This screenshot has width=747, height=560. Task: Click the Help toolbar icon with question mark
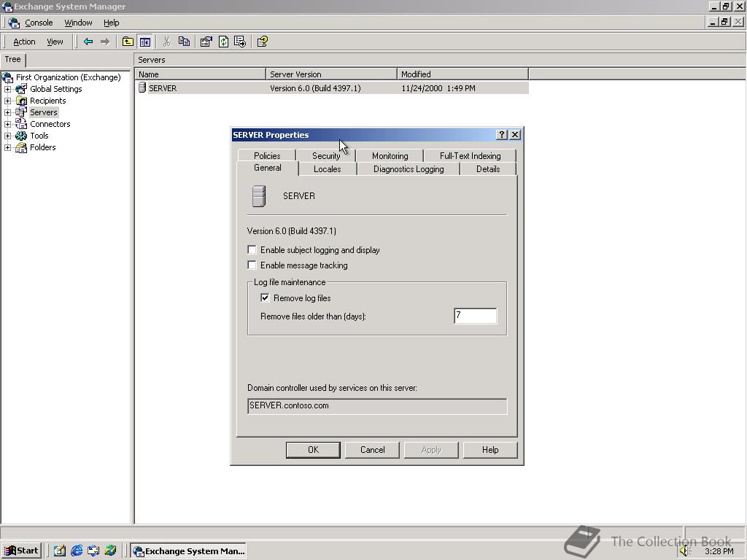coord(263,42)
